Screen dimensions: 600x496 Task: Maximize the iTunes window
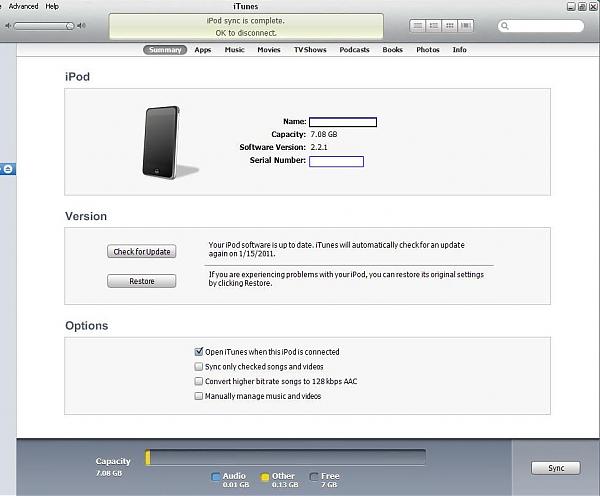tap(582, 6)
